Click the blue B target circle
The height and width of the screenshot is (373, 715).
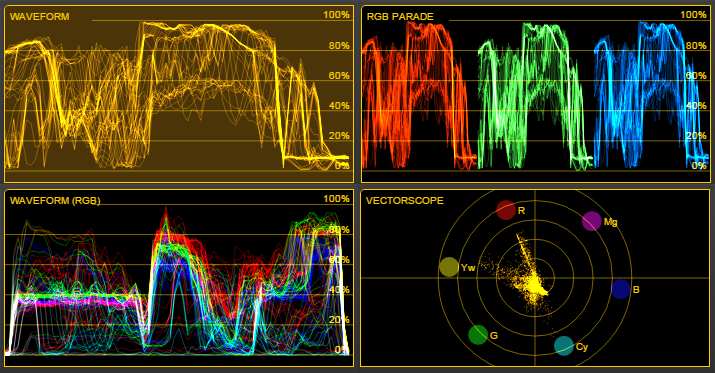621,290
